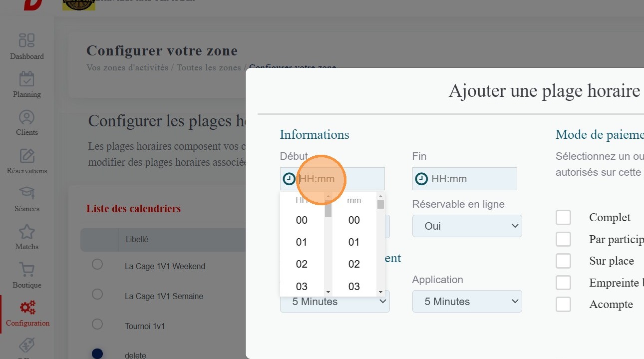Go to Planning calendar icon
Screen dimensions: 644x359
[x=27, y=79]
